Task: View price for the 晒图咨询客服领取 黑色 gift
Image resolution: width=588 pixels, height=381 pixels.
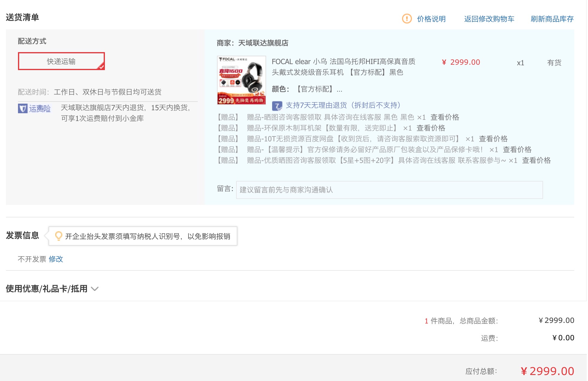Action: pos(445,117)
